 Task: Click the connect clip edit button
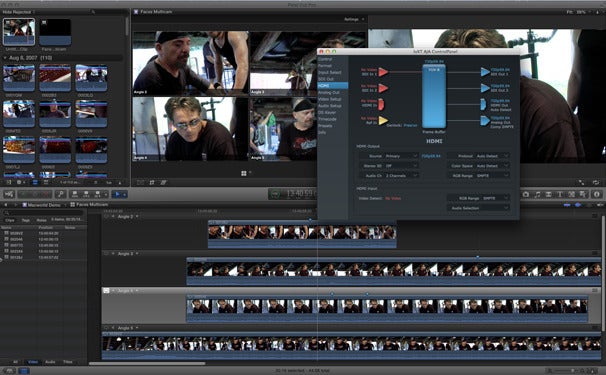click(x=75, y=194)
